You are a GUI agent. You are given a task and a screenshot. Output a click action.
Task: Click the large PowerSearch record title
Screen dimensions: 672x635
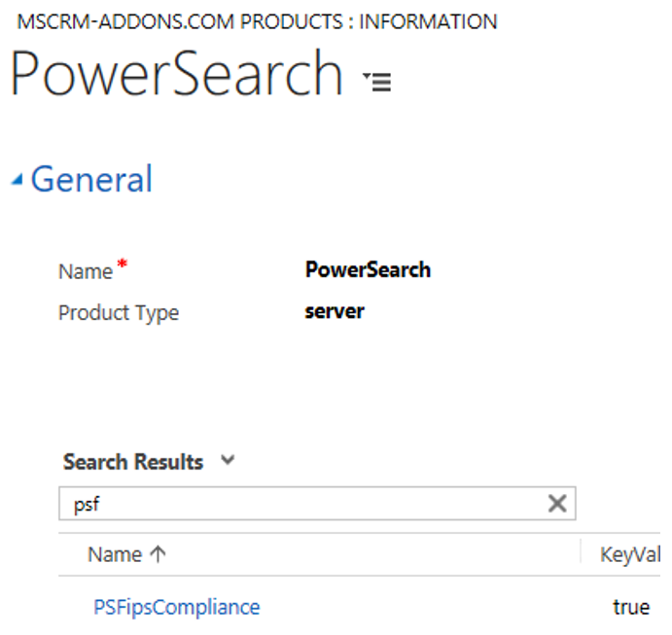(177, 73)
